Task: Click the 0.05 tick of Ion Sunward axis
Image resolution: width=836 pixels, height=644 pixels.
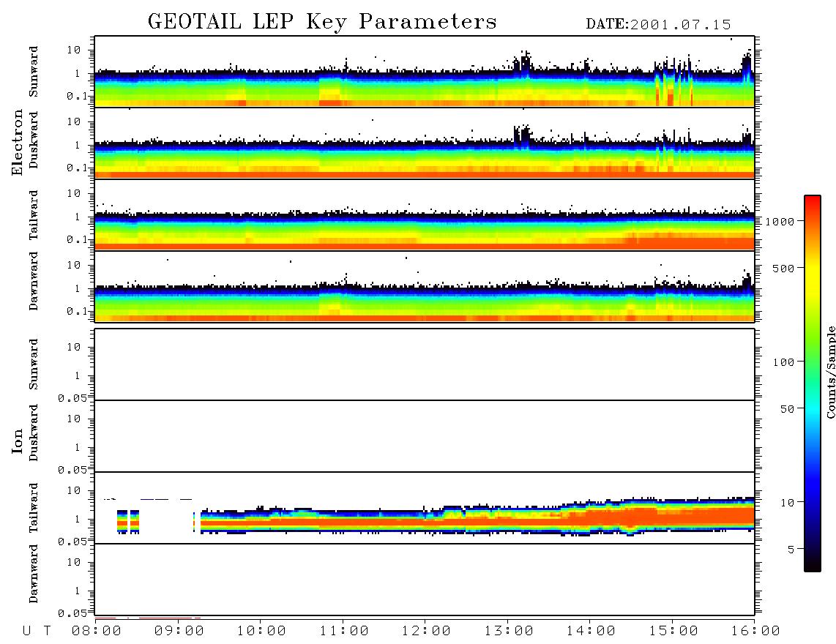Action: click(72, 397)
